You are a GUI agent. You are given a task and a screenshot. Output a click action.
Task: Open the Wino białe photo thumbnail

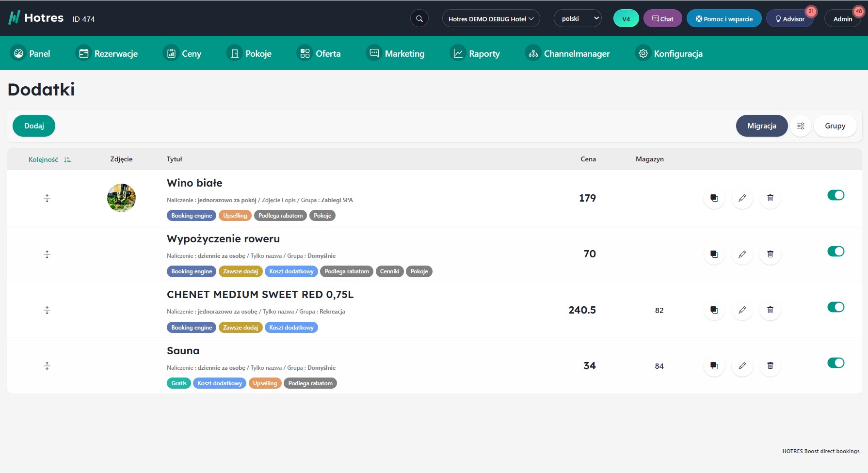coord(121,198)
